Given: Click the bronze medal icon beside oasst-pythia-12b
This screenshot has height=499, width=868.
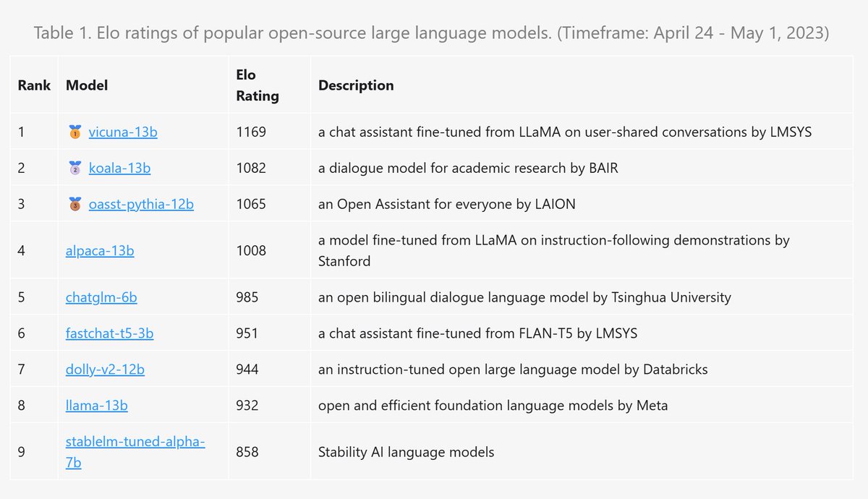Looking at the screenshot, I should (x=74, y=205).
